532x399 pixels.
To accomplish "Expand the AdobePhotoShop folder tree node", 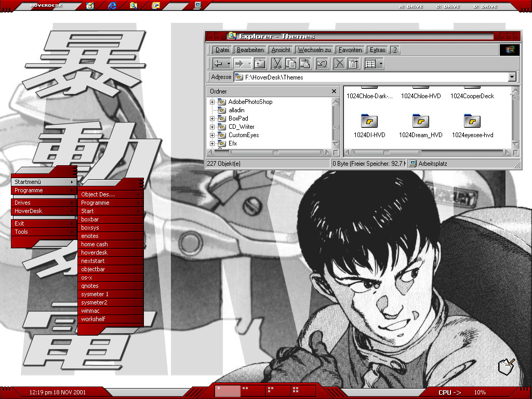I will pyautogui.click(x=212, y=102).
